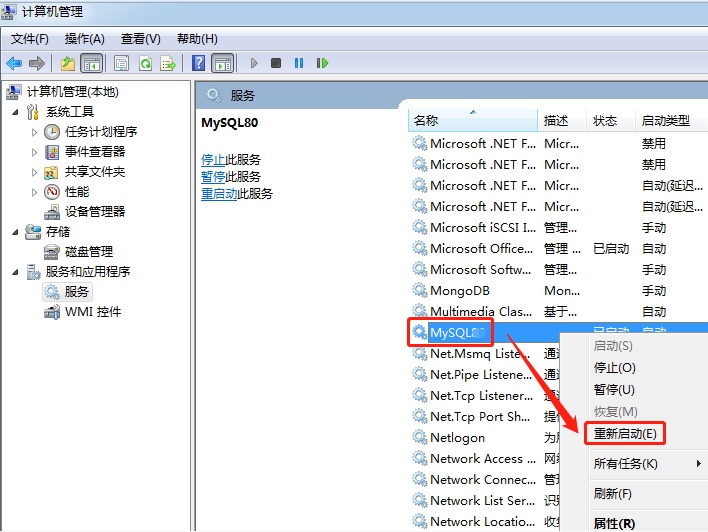708x532 pixels.
Task: Choose 暂停(U) in the context menu
Action: pyautogui.click(x=614, y=390)
